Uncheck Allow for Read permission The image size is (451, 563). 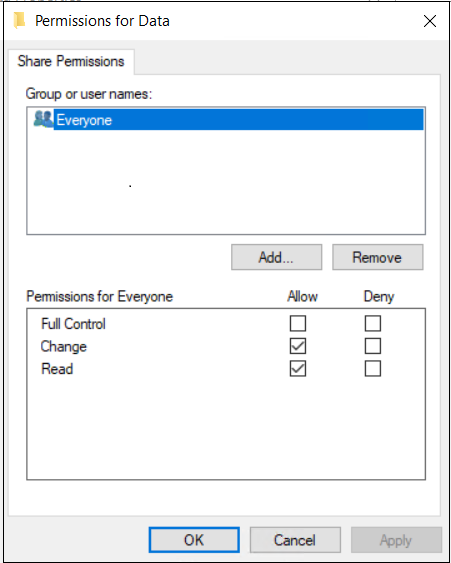(298, 369)
